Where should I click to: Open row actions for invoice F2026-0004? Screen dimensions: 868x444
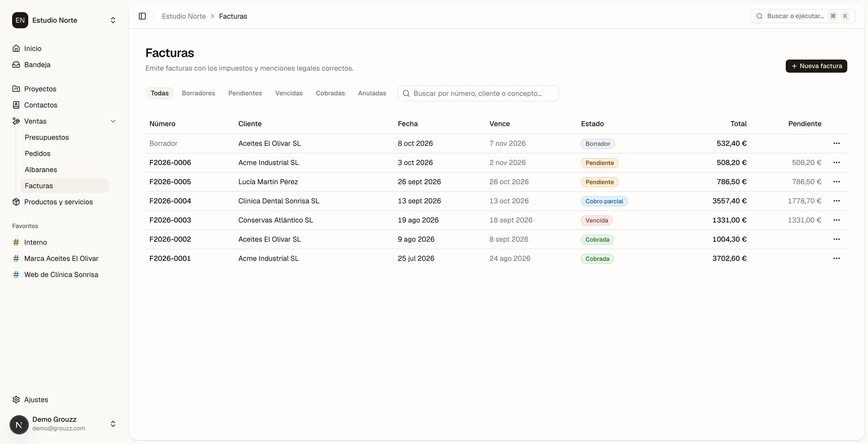tap(836, 201)
